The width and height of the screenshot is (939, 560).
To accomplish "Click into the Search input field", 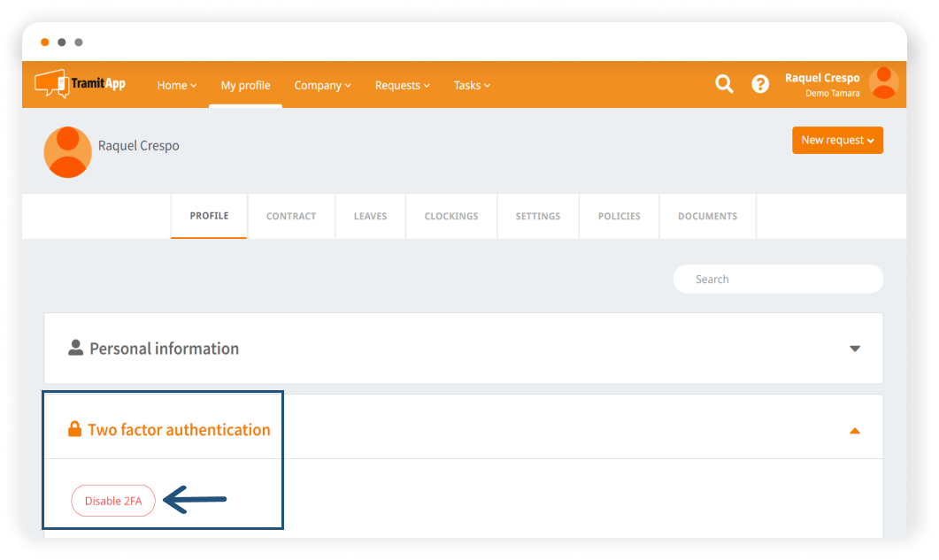I will pos(779,279).
